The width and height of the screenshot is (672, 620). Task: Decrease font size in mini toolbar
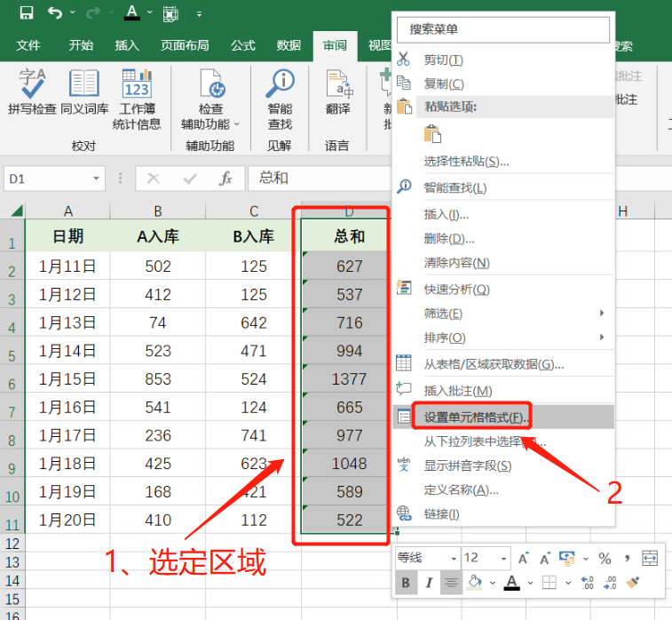(x=545, y=558)
